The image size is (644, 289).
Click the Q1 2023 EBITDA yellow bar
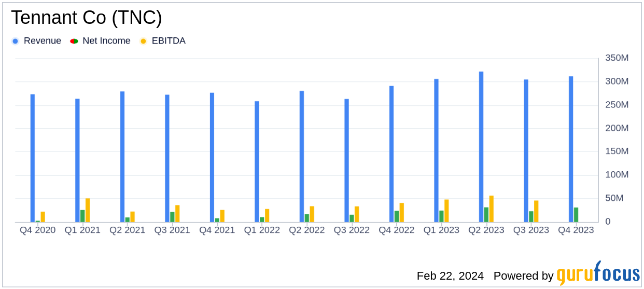[446, 211]
